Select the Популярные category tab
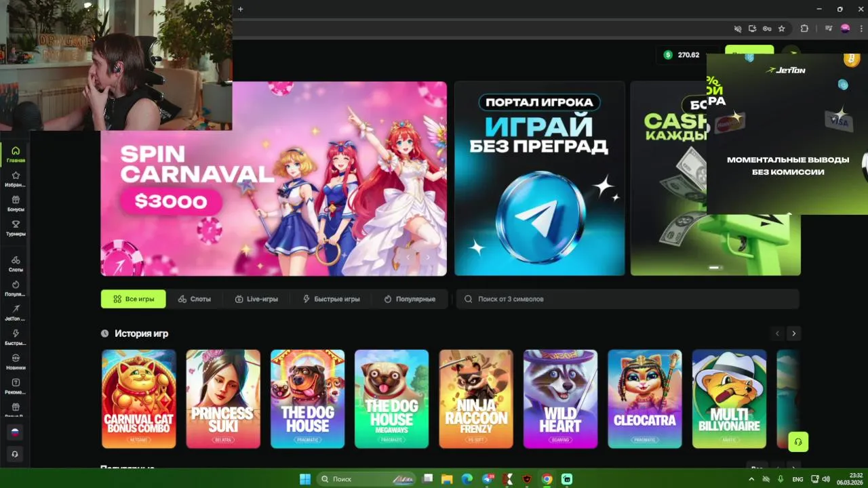Viewport: 868px width, 488px height. [410, 299]
